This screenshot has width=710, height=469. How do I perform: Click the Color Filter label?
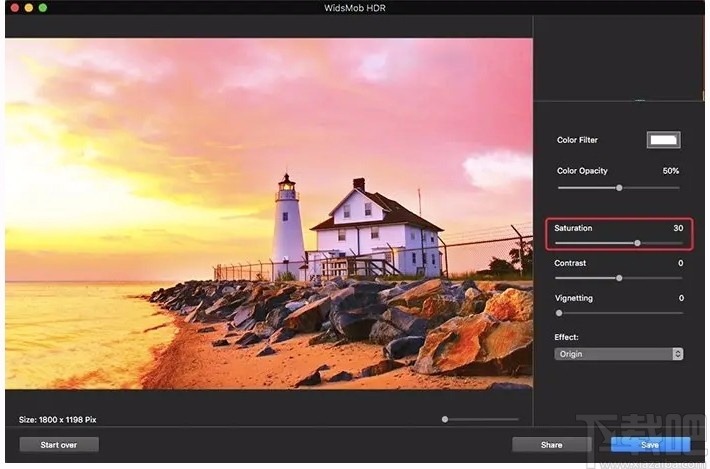[577, 140]
